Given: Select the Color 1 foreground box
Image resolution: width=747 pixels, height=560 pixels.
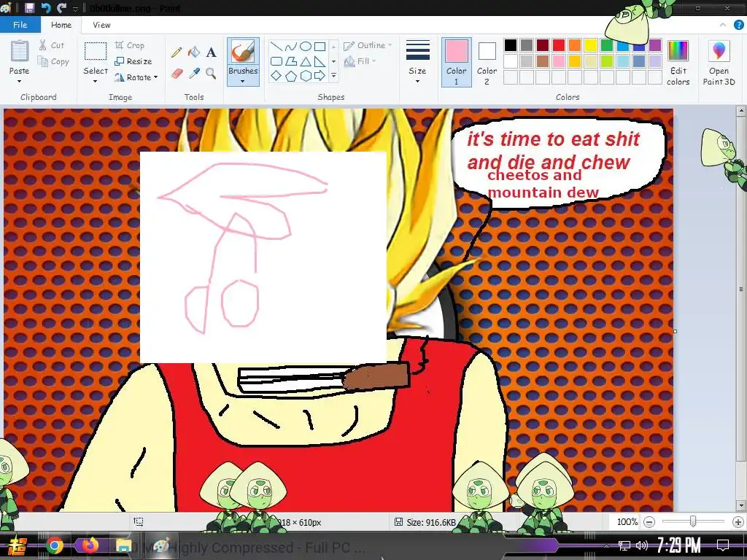Looking at the screenshot, I should [456, 63].
